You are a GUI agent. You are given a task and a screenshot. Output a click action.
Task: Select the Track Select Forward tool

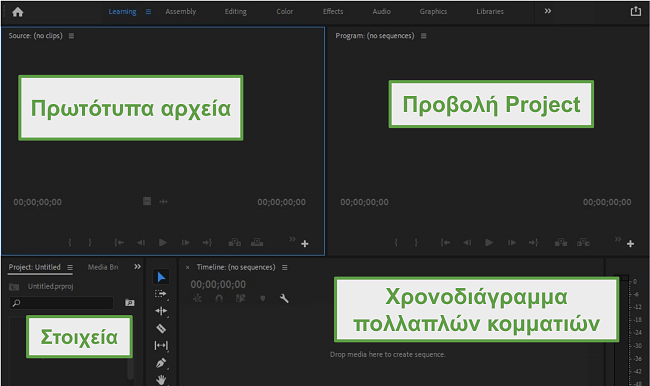coord(161,294)
